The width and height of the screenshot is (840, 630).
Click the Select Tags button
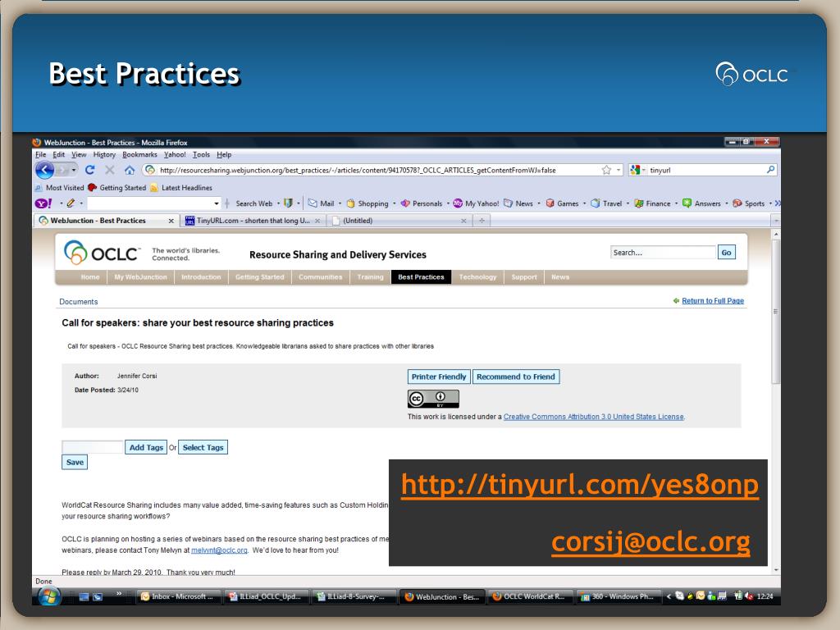point(203,447)
